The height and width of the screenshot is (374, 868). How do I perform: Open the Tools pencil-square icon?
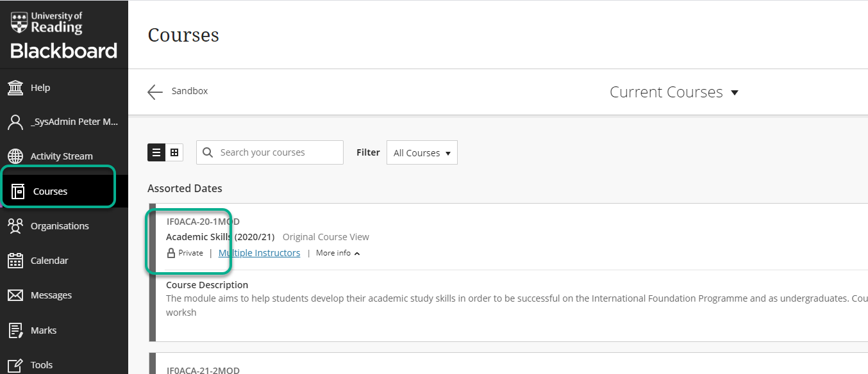[15, 365]
